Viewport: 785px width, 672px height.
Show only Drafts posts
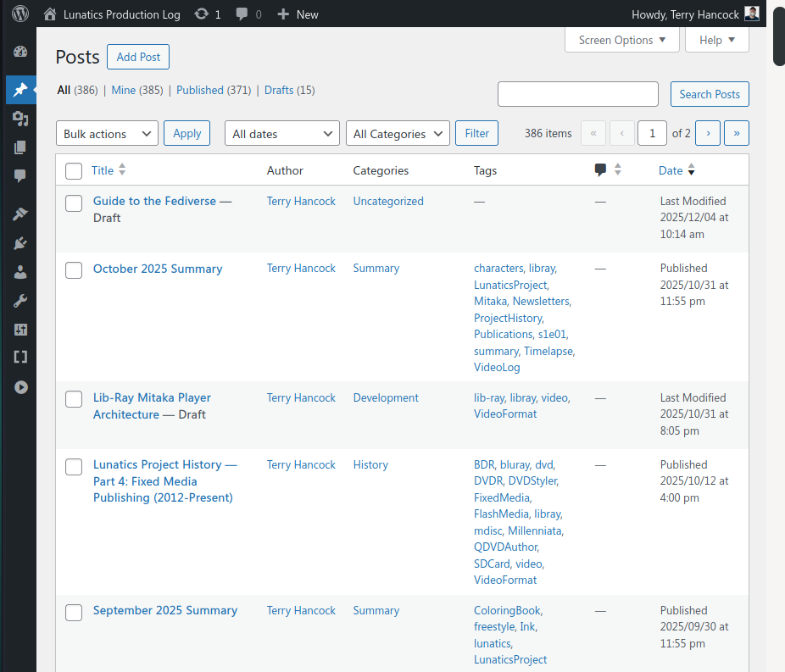[279, 90]
